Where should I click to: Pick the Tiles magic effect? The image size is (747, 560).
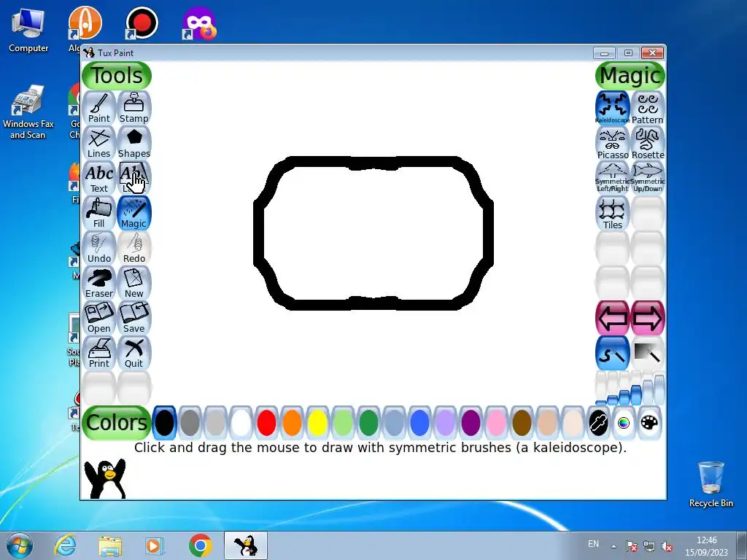click(613, 213)
